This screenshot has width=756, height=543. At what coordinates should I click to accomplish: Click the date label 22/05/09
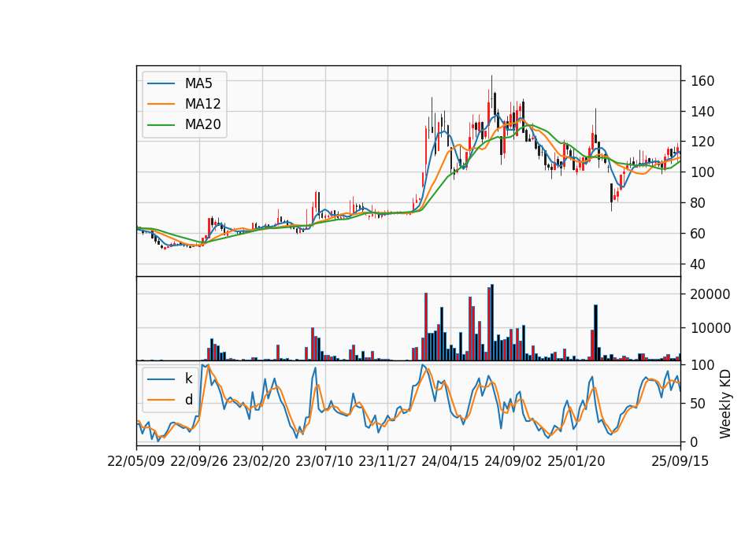point(136,461)
